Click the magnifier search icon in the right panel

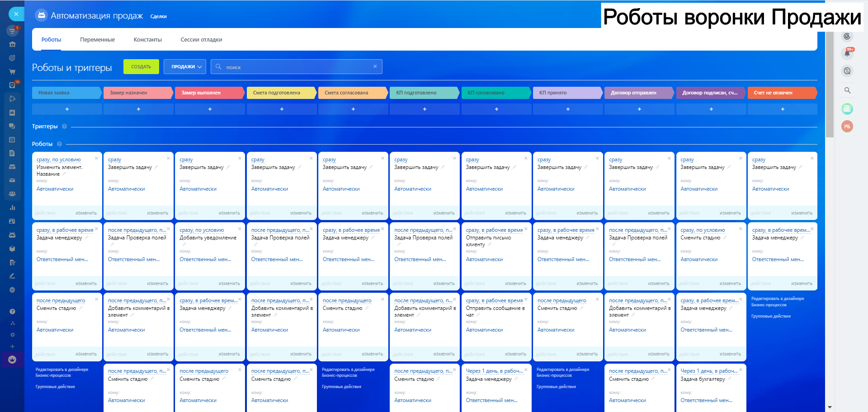(x=847, y=90)
